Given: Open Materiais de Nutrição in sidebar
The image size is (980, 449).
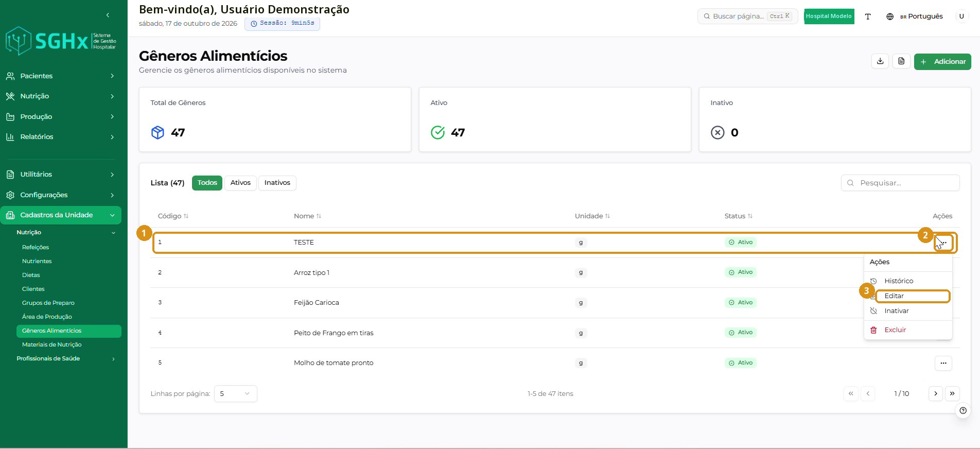Looking at the screenshot, I should 52,344.
